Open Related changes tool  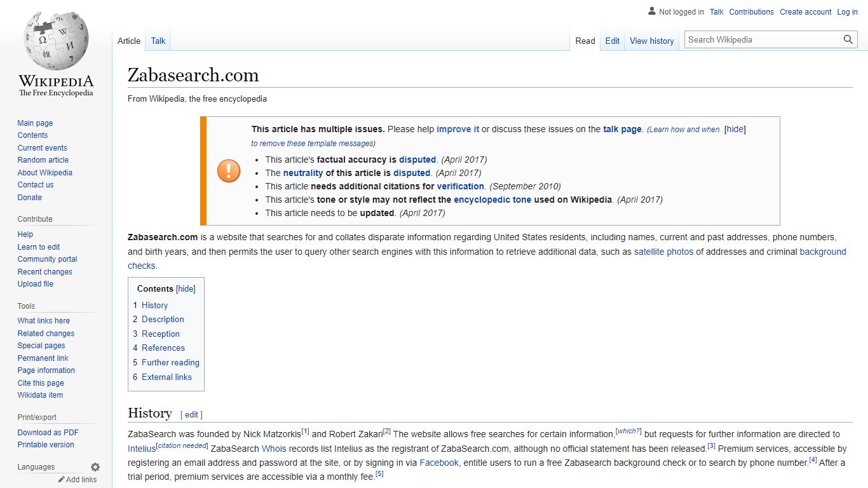coord(46,334)
